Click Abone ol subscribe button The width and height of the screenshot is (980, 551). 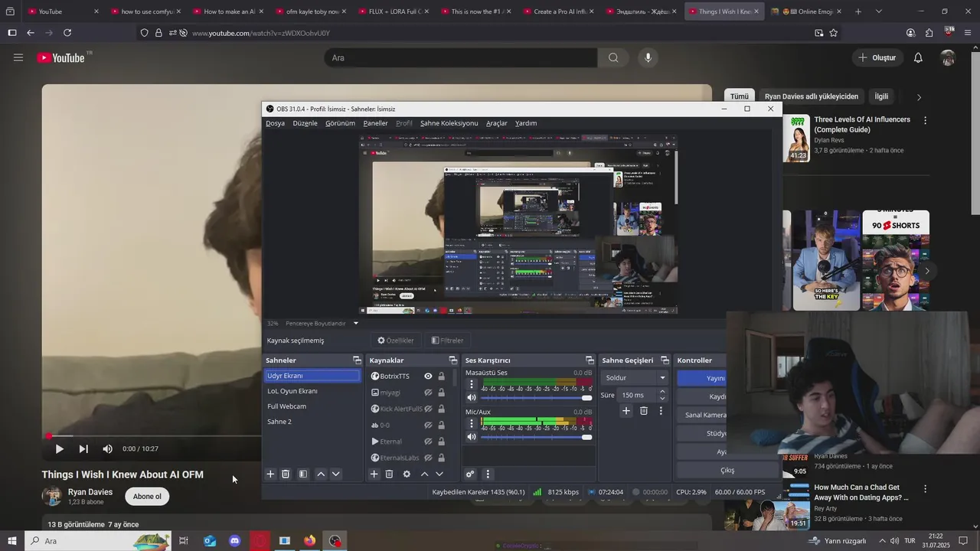pyautogui.click(x=147, y=497)
